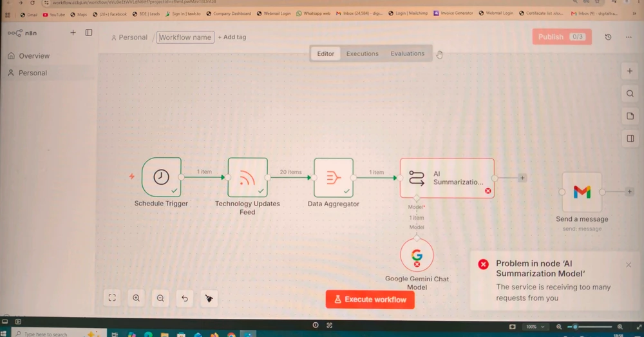Open the 100% zoom dropdown in viewer
The height and width of the screenshot is (337, 644).
click(x=535, y=327)
